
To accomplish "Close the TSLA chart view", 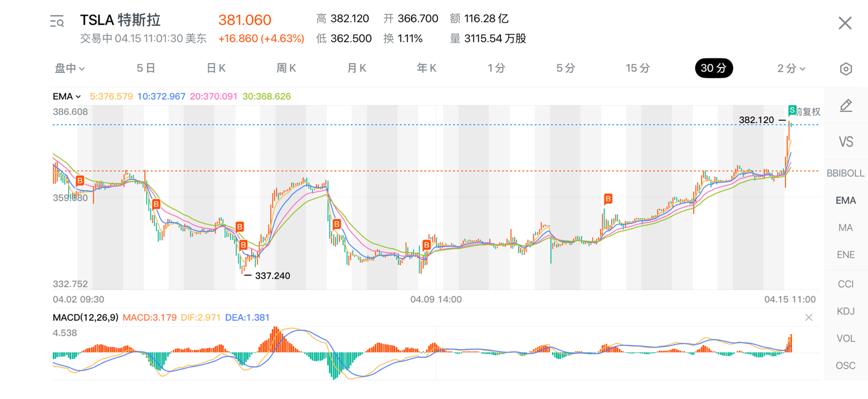I will pos(845,23).
